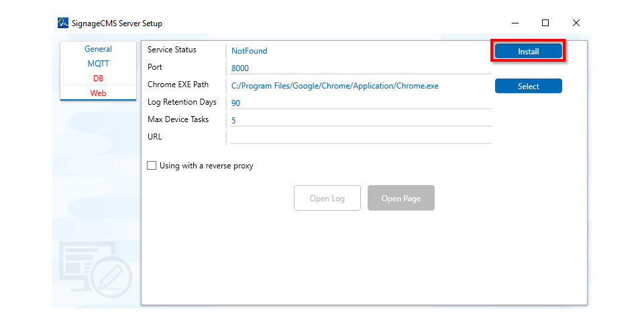644x322 pixels.
Task: Click the SignageCMS app icon in title bar
Action: (x=63, y=23)
